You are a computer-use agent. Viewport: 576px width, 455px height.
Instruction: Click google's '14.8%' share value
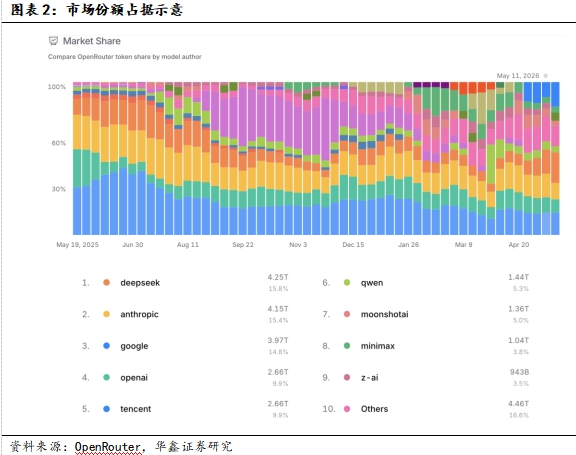pyautogui.click(x=278, y=352)
